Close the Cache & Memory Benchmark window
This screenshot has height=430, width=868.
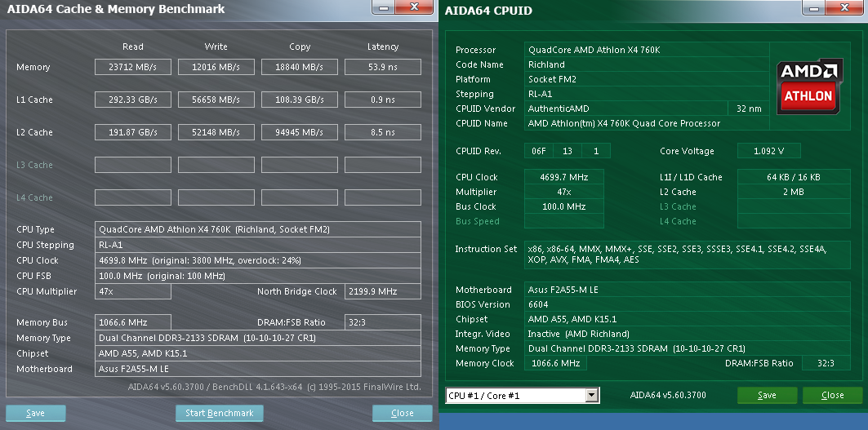click(402, 413)
